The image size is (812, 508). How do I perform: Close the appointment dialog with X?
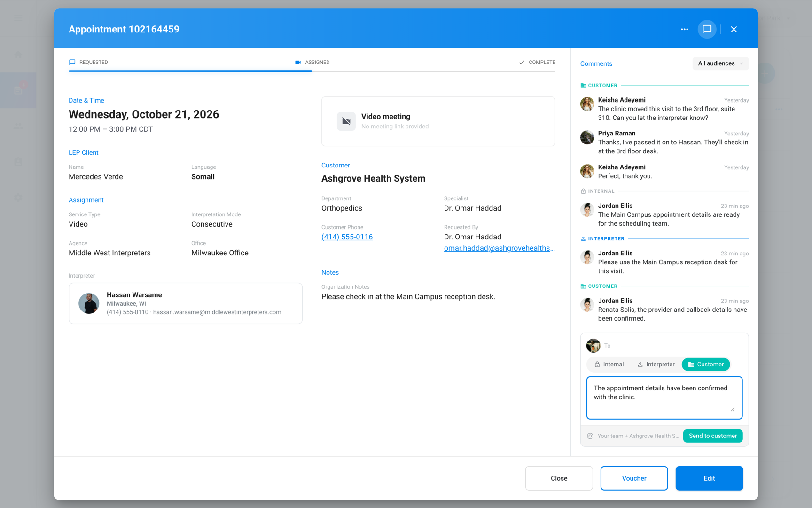click(x=734, y=29)
